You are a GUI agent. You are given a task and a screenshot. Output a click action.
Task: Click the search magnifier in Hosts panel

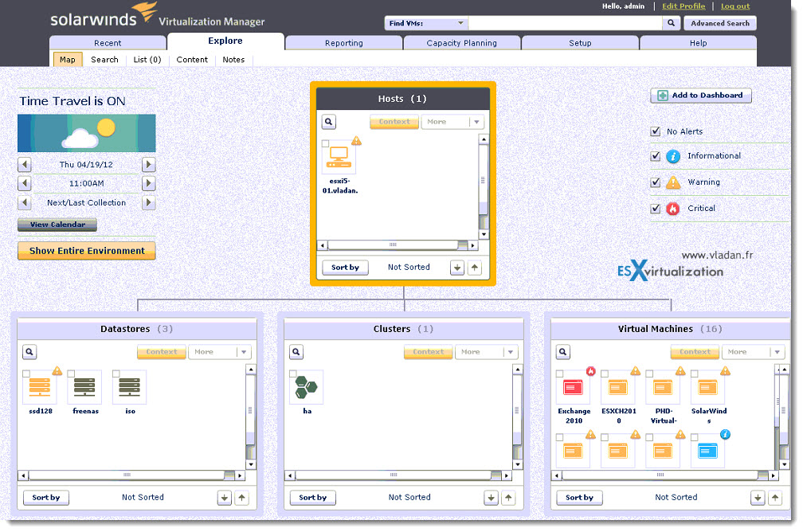[329, 122]
